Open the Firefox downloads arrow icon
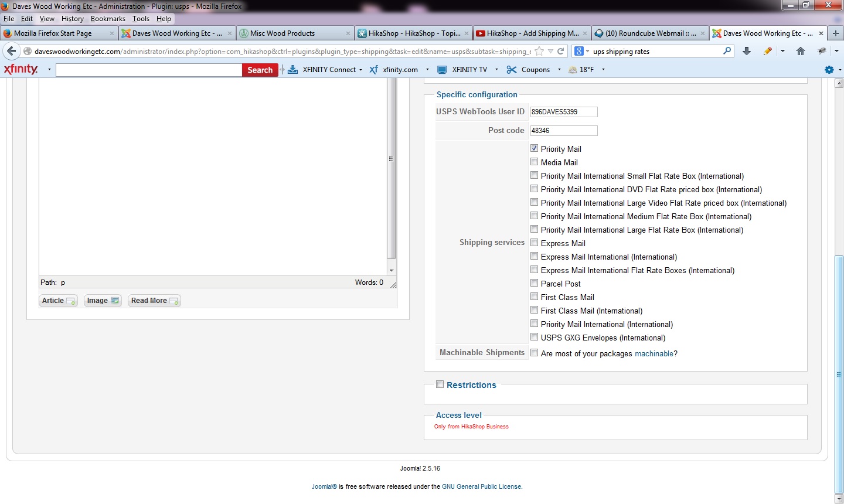The image size is (844, 504). tap(747, 52)
